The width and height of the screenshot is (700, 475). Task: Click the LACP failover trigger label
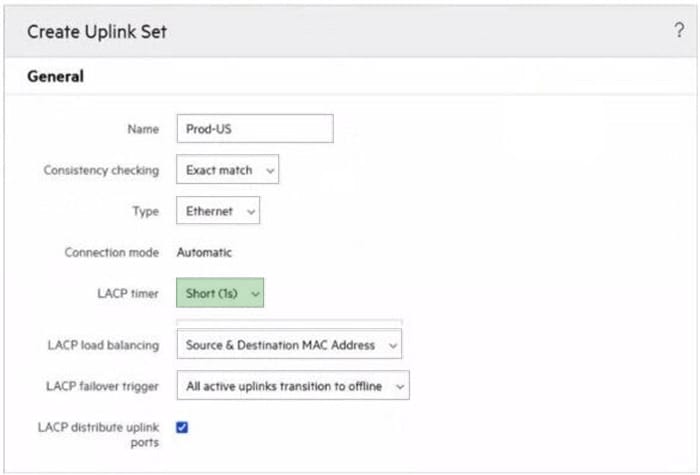pos(102,386)
